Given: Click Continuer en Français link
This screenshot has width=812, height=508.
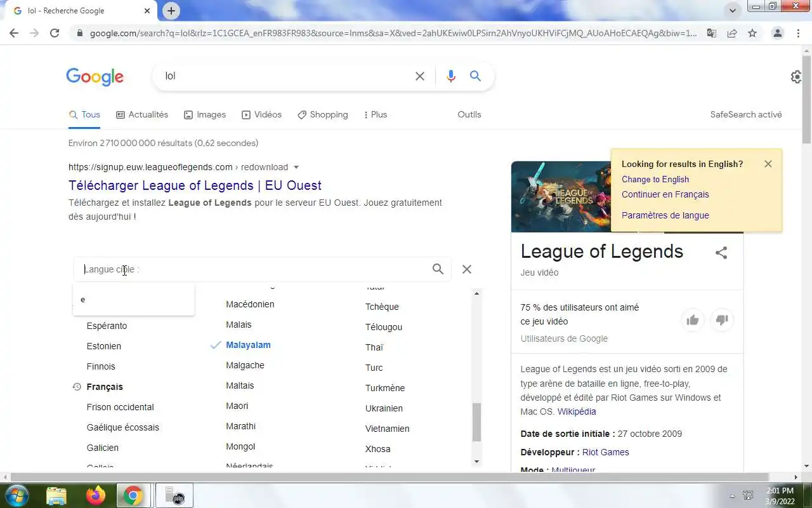Looking at the screenshot, I should 665,195.
